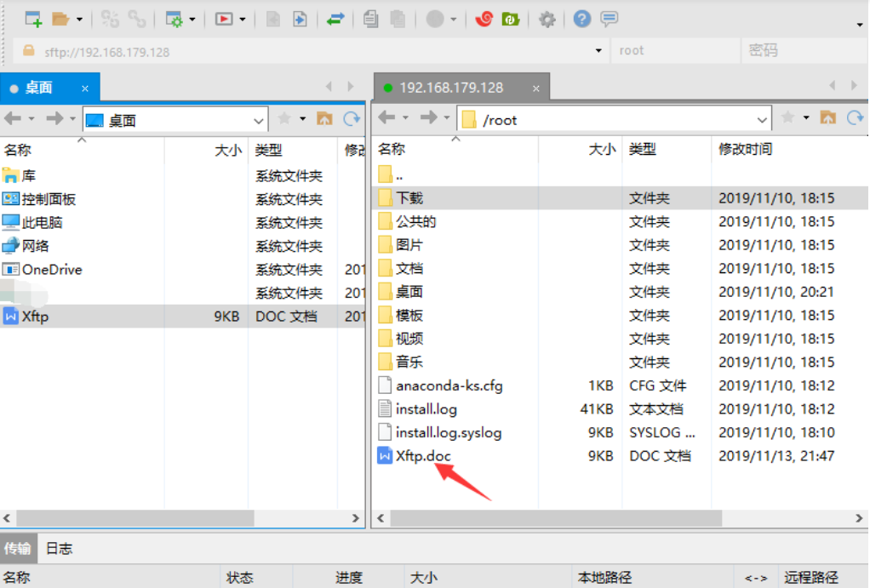
Task: Select the remote 音乐 folder
Action: tap(409, 362)
